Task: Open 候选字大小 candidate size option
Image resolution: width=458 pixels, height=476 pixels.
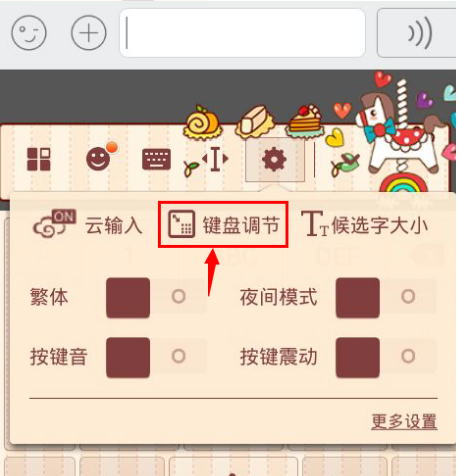Action: [x=365, y=224]
